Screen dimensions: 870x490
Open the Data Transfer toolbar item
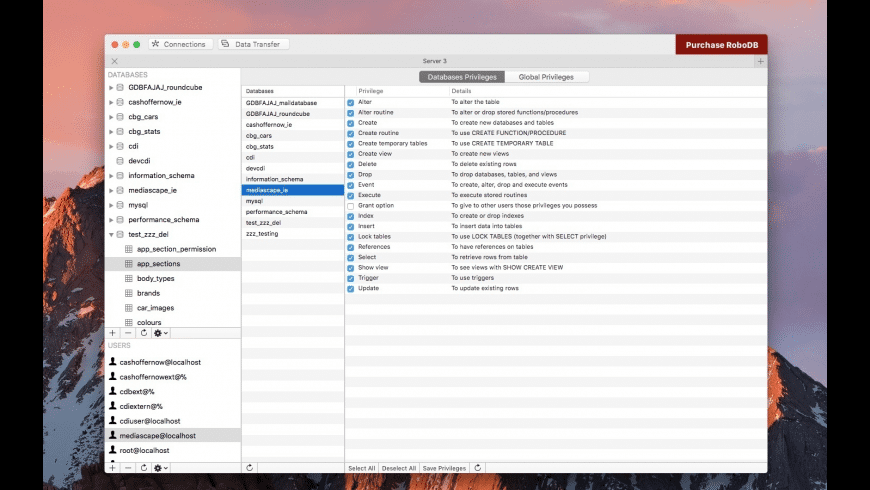click(x=254, y=44)
